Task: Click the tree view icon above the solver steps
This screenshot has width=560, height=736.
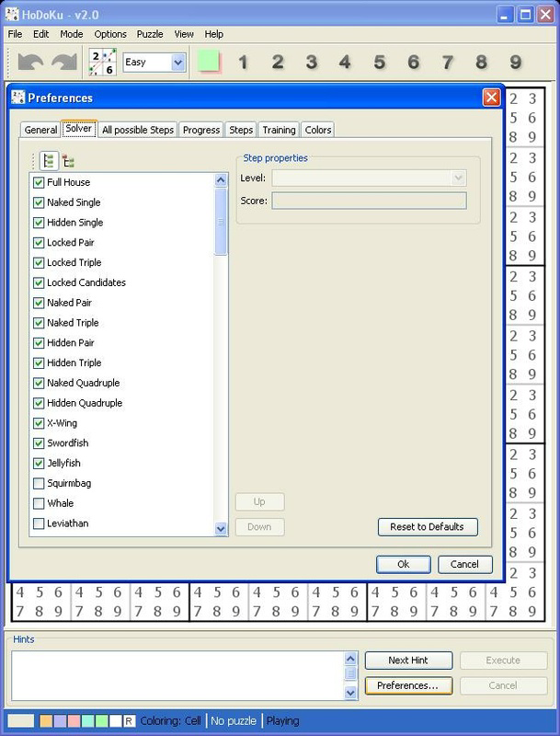Action: (68, 161)
